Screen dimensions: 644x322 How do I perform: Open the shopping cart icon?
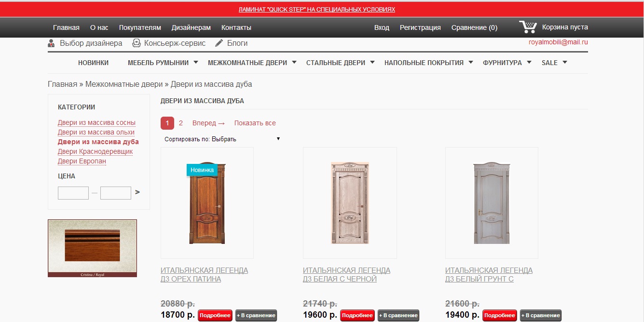pyautogui.click(x=528, y=27)
